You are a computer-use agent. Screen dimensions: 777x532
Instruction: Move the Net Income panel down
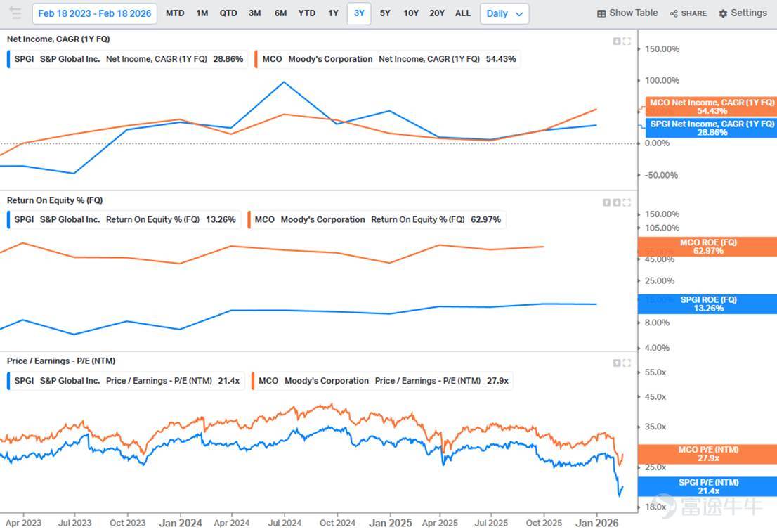tap(616, 41)
